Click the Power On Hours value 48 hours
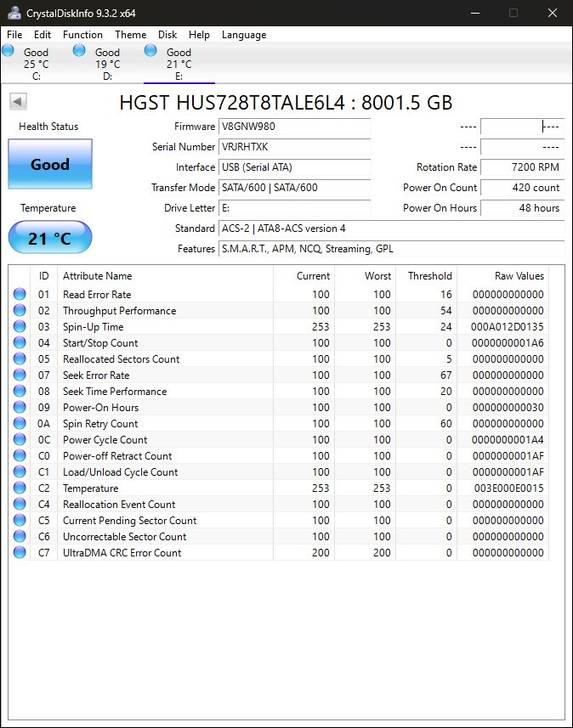The width and height of the screenshot is (573, 728). pyautogui.click(x=522, y=208)
